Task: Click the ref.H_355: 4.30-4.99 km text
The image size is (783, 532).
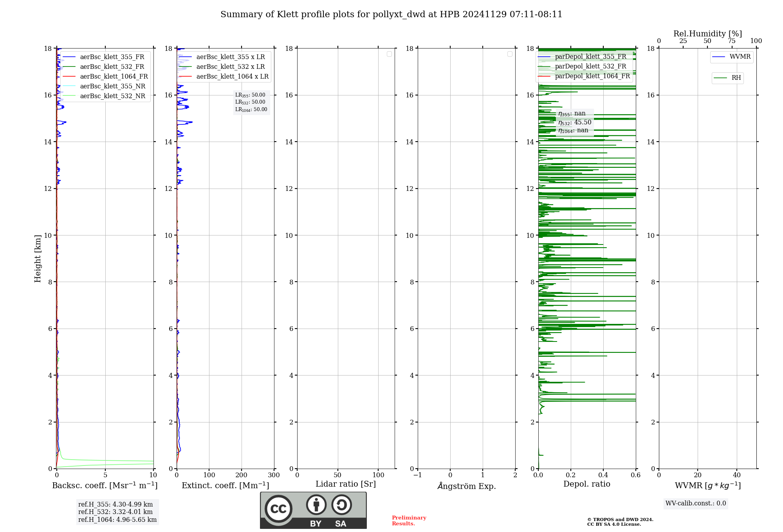Action: [115, 504]
